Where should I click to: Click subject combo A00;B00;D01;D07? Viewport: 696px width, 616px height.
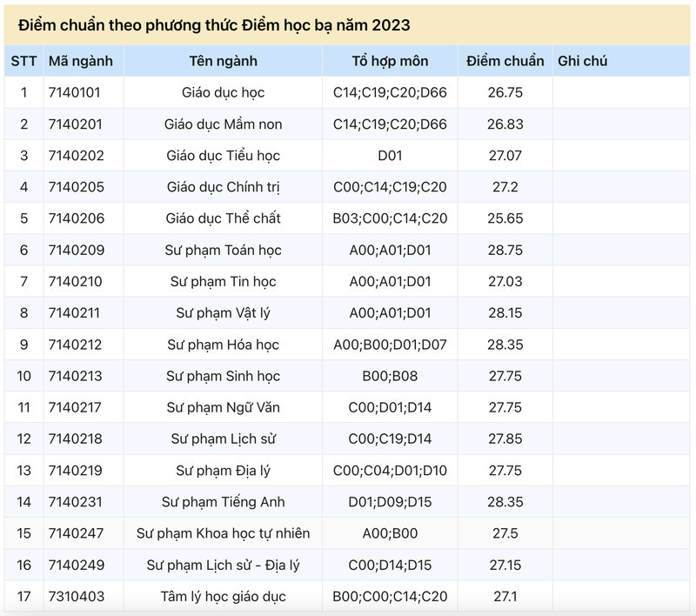coord(390,345)
